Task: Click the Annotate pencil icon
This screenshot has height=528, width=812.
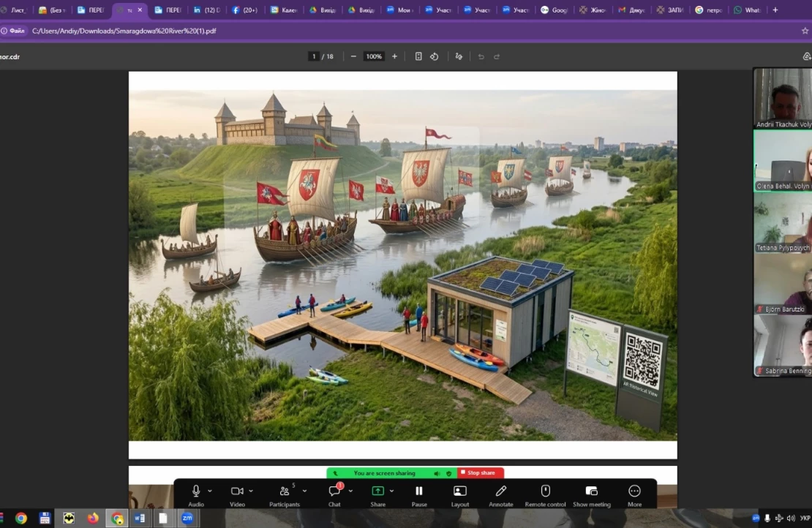Action: [x=500, y=491]
